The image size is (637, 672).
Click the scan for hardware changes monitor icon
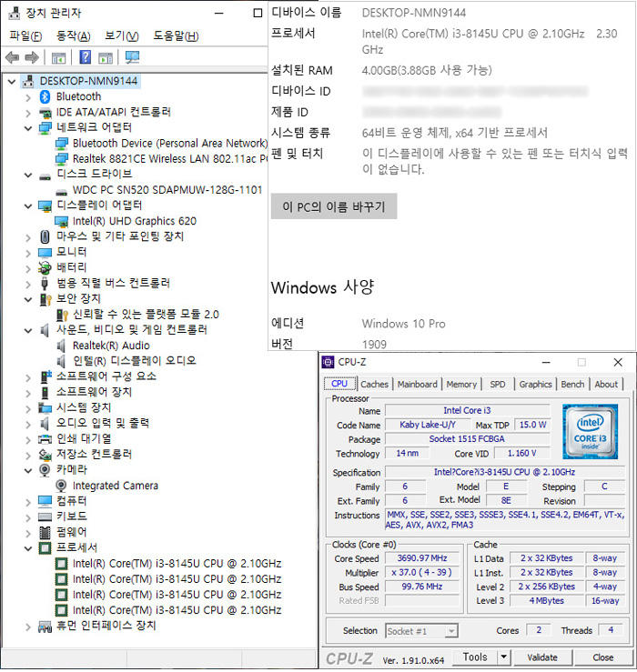click(133, 57)
